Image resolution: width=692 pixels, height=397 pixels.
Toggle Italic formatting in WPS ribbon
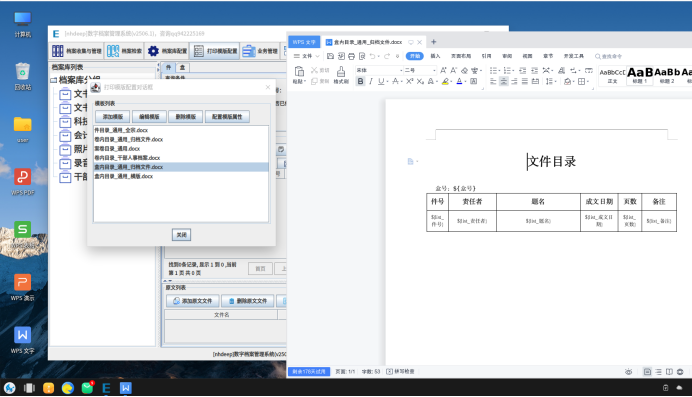pyautogui.click(x=371, y=81)
